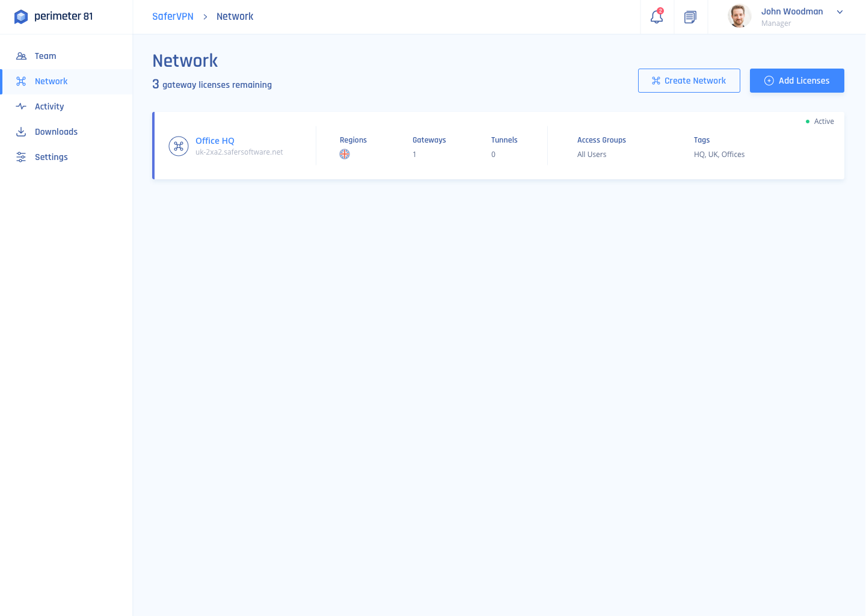
Task: Click the perimeter 81 brand name
Action: tap(64, 16)
